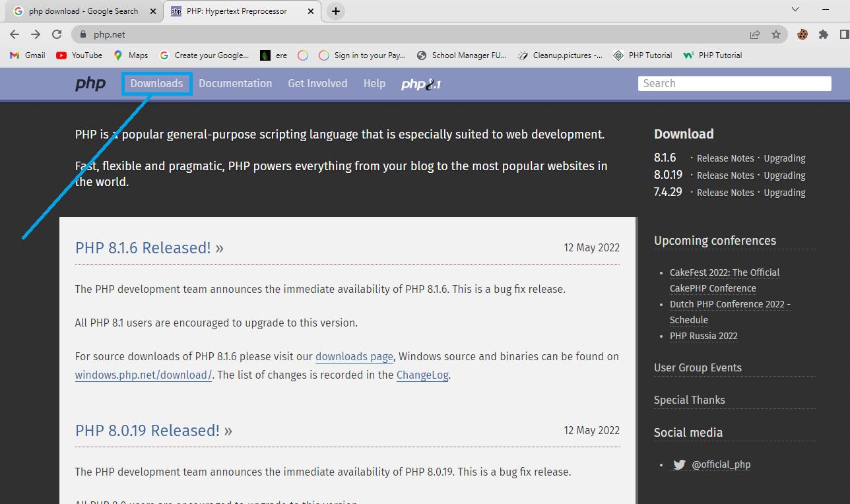Click into the Search field

[x=734, y=84]
